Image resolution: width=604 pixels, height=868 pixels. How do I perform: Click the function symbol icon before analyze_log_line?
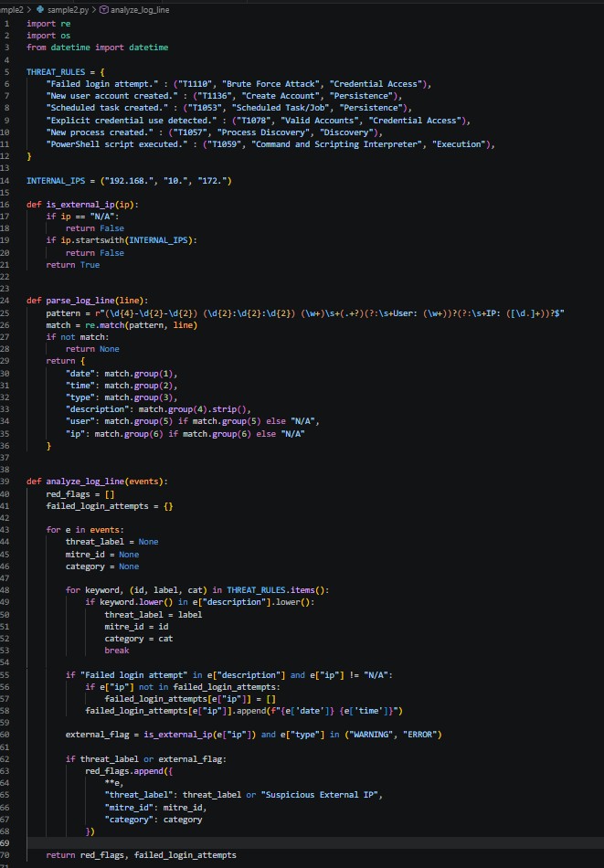click(103, 10)
